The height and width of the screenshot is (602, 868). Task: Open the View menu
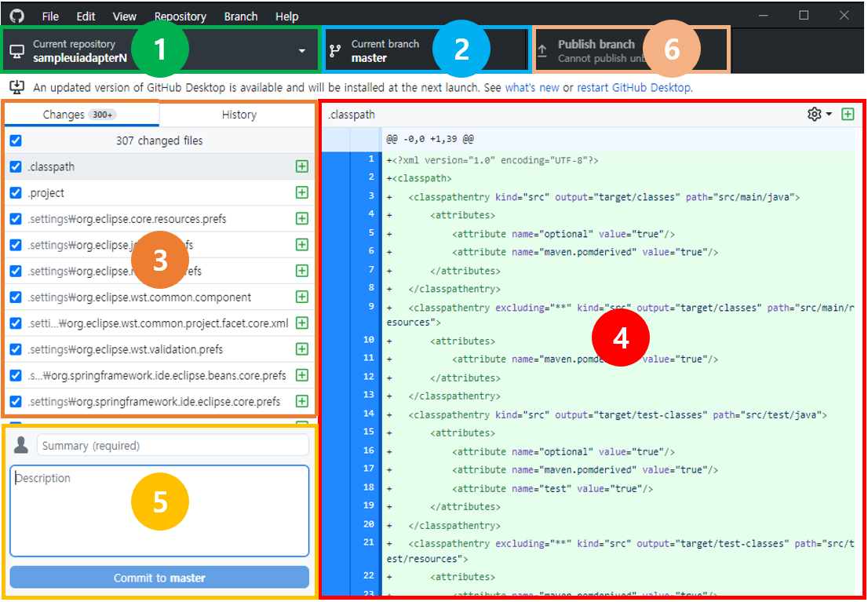coord(125,16)
